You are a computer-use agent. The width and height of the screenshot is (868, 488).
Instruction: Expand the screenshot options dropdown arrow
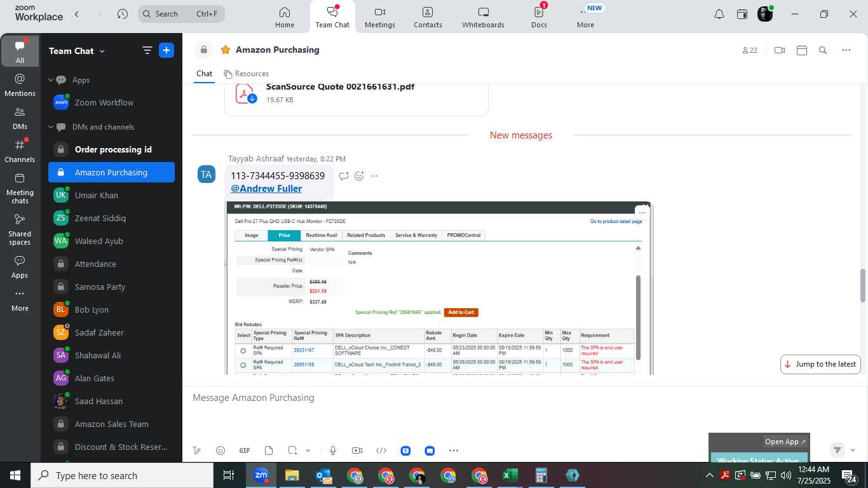pyautogui.click(x=308, y=451)
